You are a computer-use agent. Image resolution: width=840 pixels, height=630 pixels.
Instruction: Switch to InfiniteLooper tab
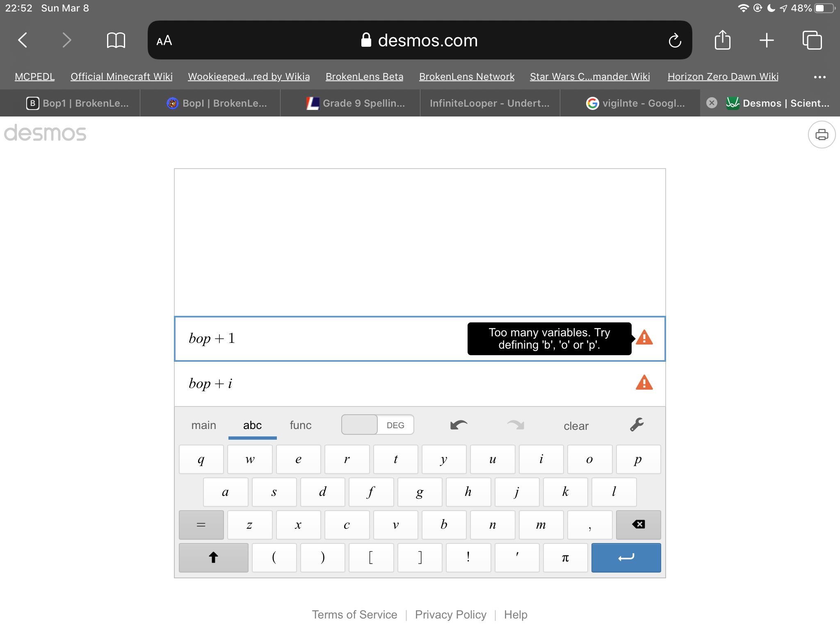pyautogui.click(x=490, y=103)
